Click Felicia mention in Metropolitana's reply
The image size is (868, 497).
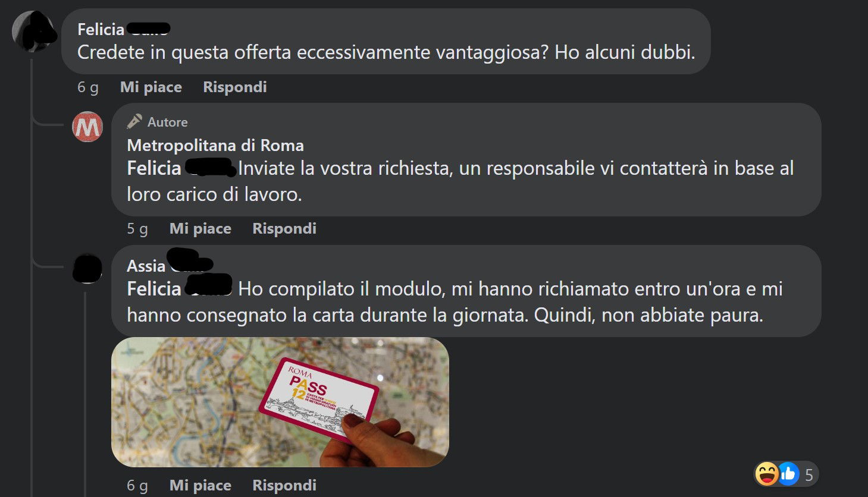(181, 168)
